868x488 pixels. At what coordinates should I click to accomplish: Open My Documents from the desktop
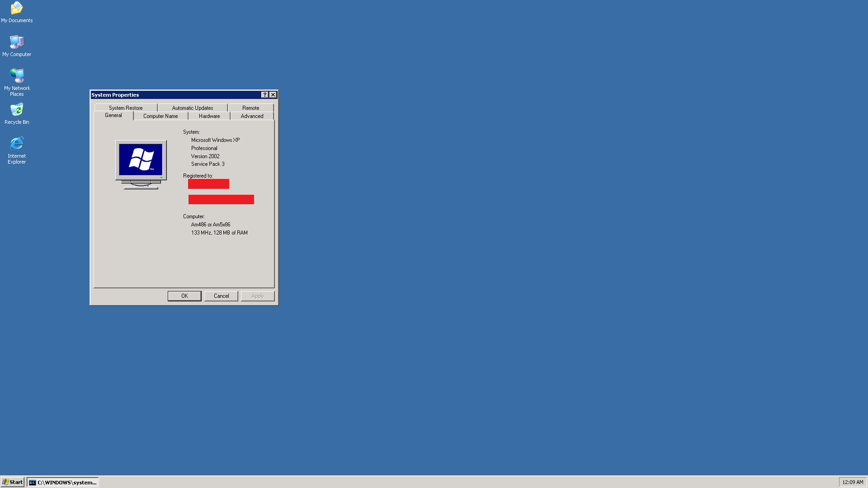(17, 8)
